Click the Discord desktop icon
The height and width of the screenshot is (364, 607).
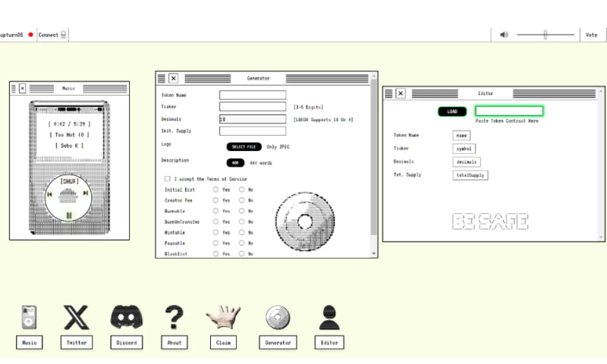click(x=127, y=318)
